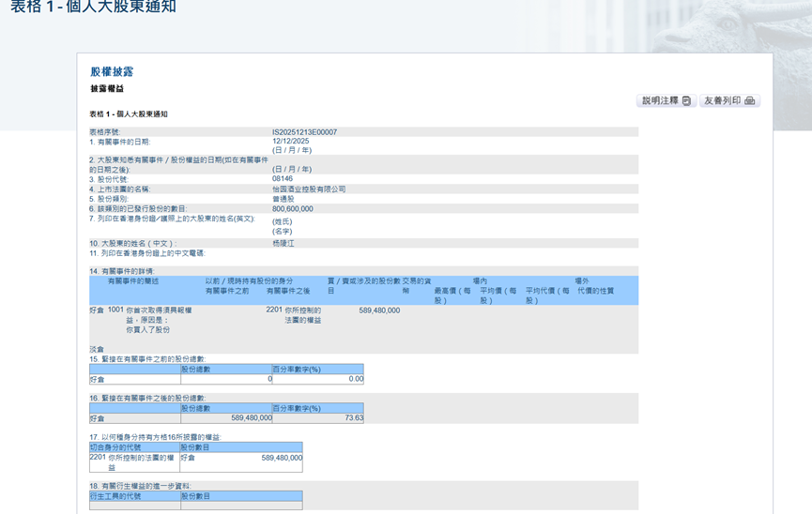The height and width of the screenshot is (514, 812).
Task: Click the 股權披露 page heading
Action: 112,72
